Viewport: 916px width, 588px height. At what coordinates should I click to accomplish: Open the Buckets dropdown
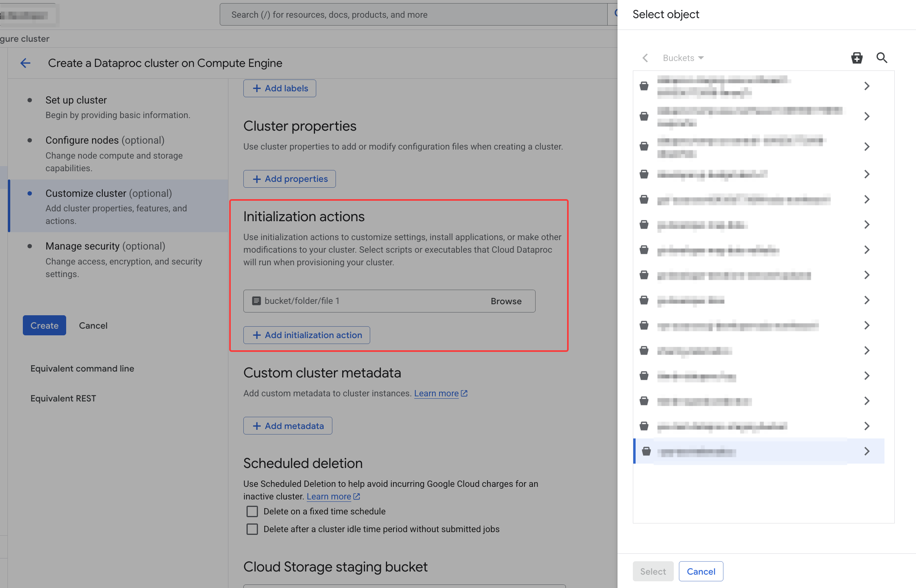[x=683, y=58]
